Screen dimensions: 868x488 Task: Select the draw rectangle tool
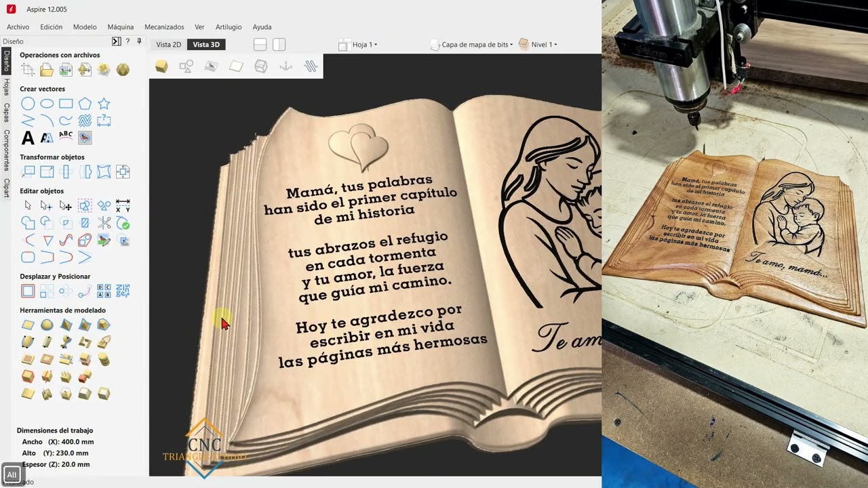(x=66, y=104)
